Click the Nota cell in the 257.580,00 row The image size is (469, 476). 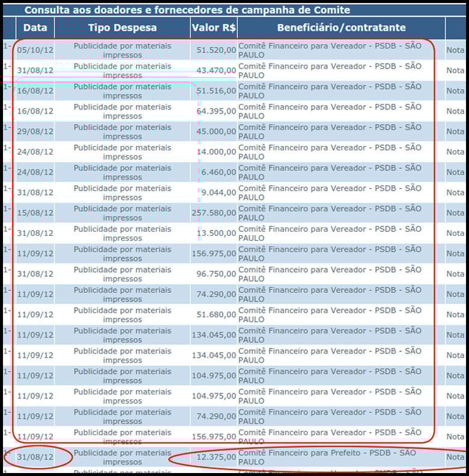[455, 213]
